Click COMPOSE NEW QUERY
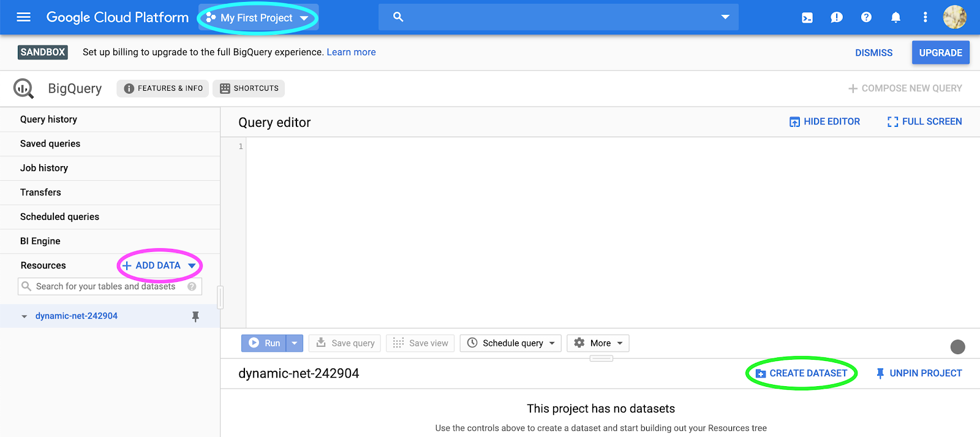 coord(905,88)
